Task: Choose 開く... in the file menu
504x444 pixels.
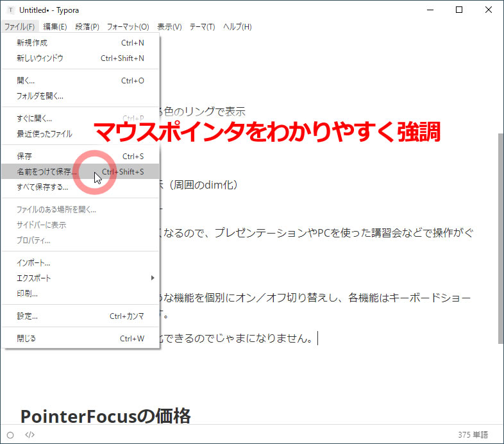Action: pyautogui.click(x=80, y=81)
